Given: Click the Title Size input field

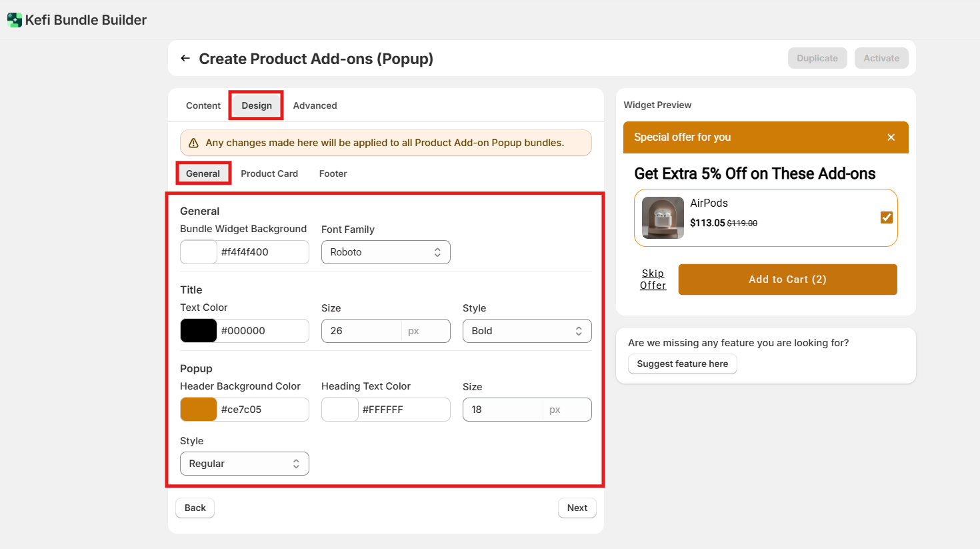Looking at the screenshot, I should tap(361, 331).
